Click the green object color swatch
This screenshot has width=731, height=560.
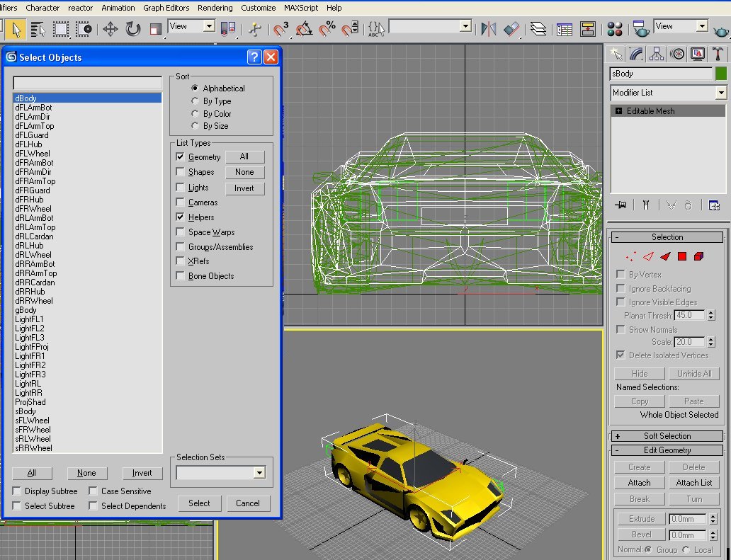[720, 74]
